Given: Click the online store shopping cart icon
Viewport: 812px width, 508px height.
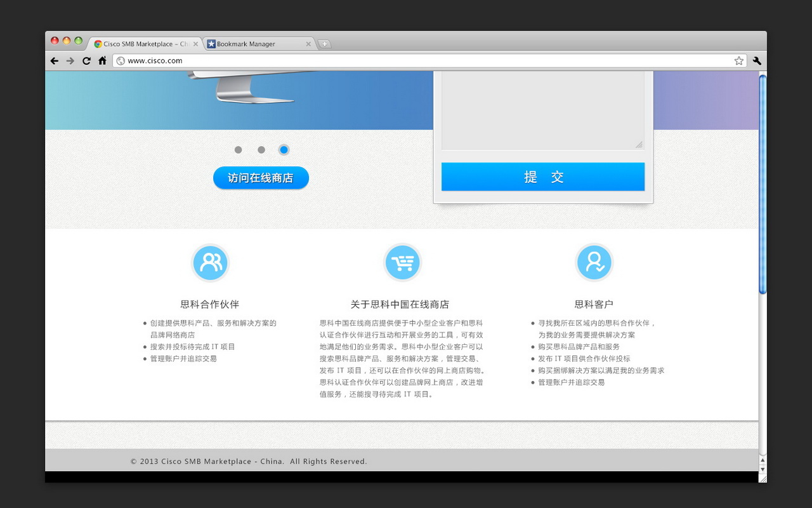Looking at the screenshot, I should pos(402,262).
